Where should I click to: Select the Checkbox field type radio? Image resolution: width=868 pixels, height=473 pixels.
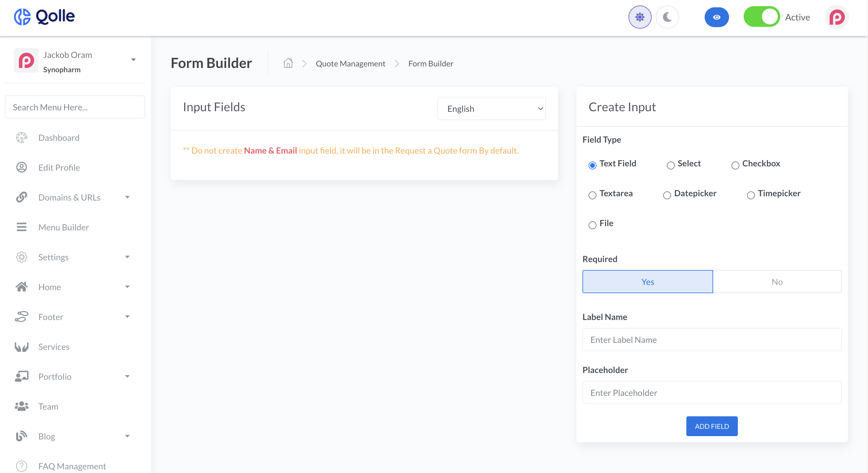(x=735, y=165)
